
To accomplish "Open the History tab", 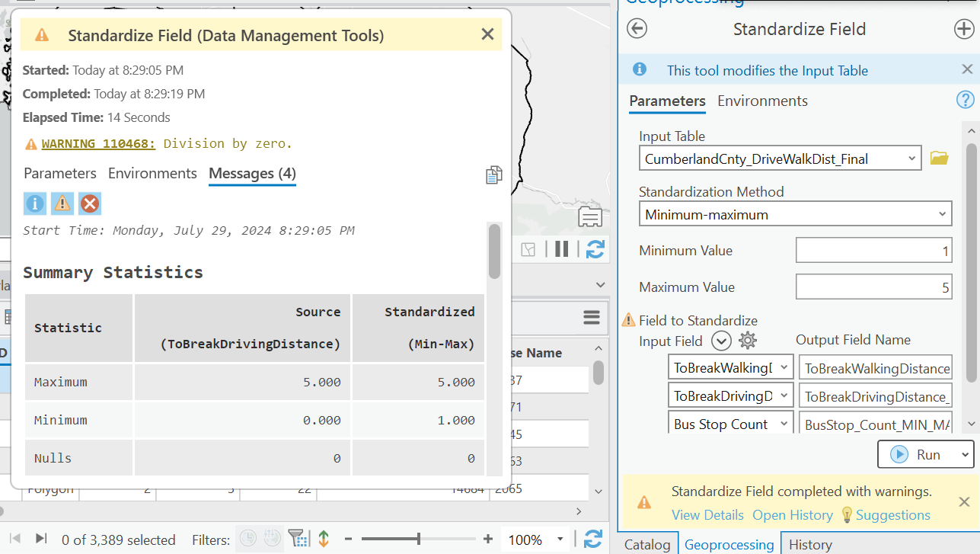I will [810, 544].
